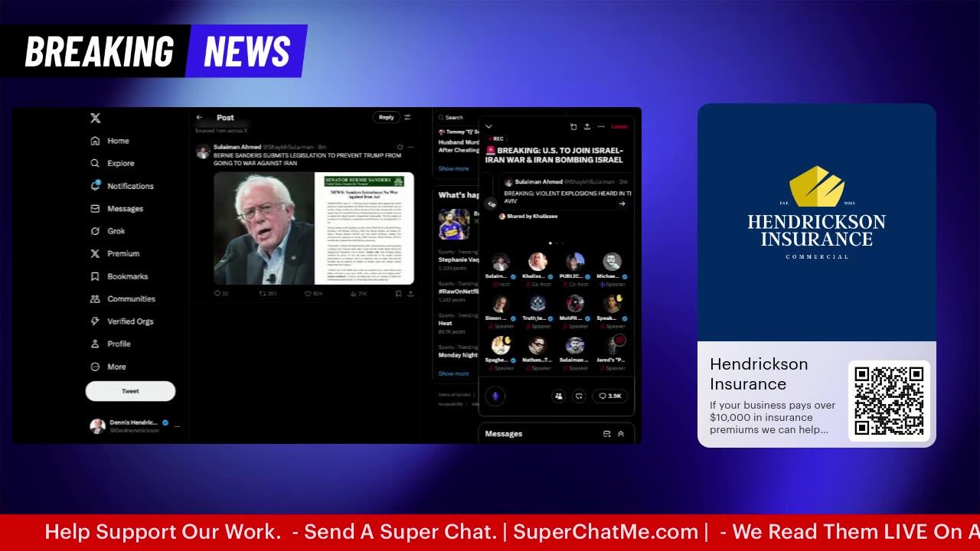
Task: View post analytics showing 21K views
Action: (358, 293)
